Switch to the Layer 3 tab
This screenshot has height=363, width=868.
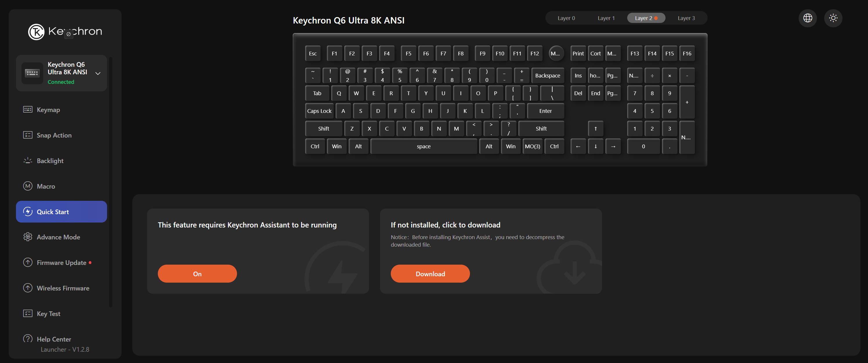tap(686, 18)
